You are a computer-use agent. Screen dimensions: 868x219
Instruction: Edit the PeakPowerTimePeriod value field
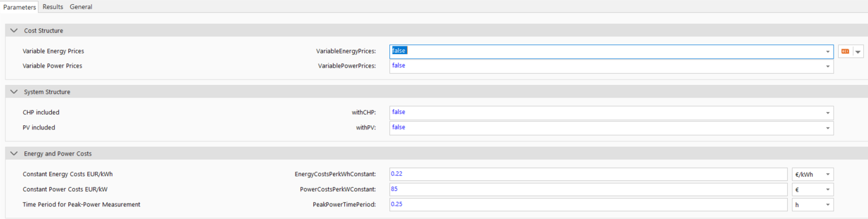[589, 205]
